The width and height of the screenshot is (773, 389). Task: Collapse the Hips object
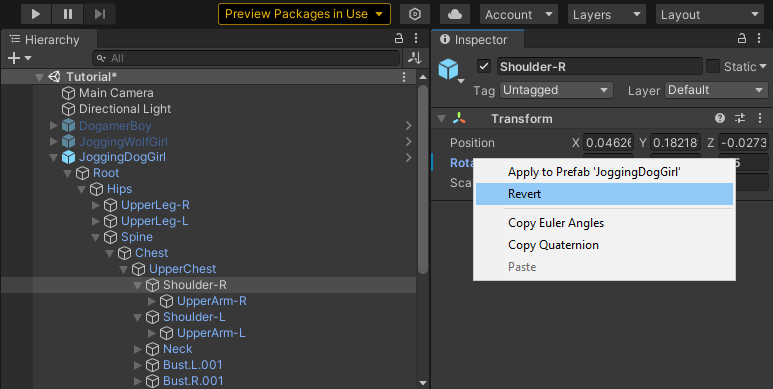[x=82, y=190]
